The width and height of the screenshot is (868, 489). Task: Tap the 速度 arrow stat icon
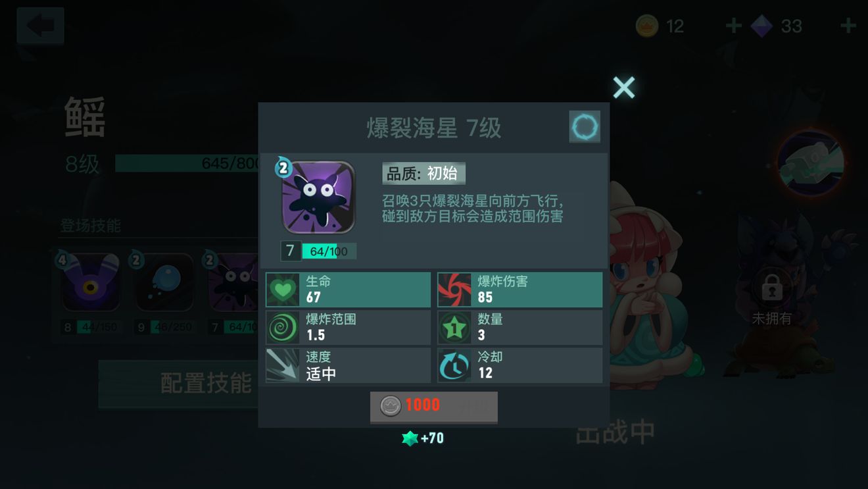pyautogui.click(x=283, y=365)
